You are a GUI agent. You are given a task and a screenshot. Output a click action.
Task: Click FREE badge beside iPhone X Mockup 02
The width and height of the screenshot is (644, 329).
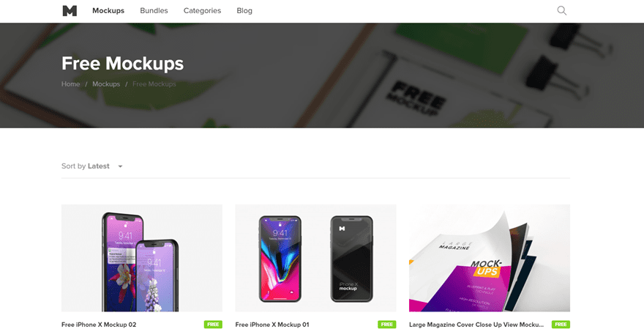[213, 325]
